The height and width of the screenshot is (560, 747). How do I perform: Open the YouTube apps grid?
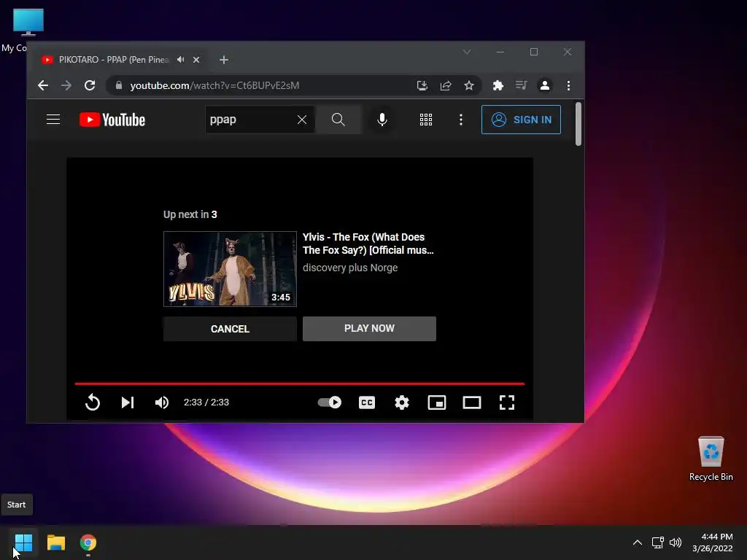(x=426, y=120)
